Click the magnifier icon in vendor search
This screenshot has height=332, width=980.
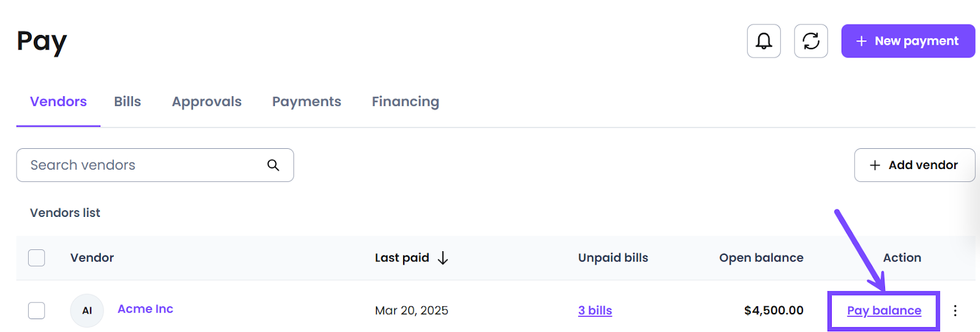(x=273, y=165)
